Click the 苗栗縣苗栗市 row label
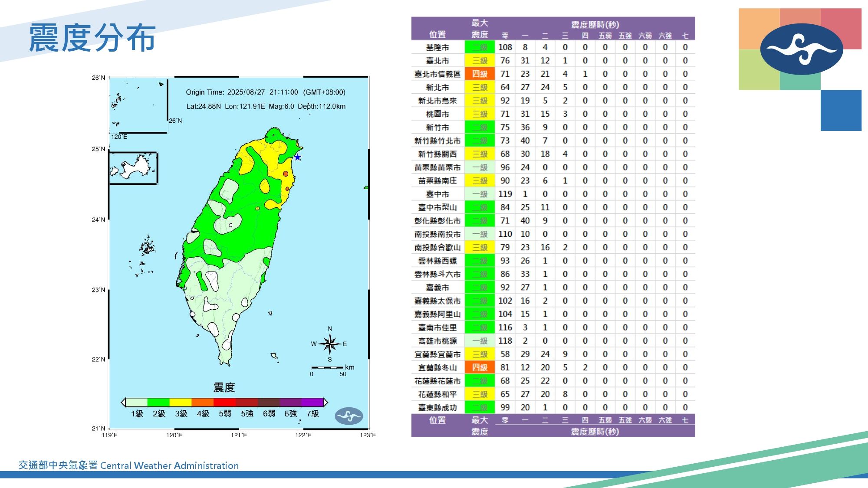 pos(437,167)
